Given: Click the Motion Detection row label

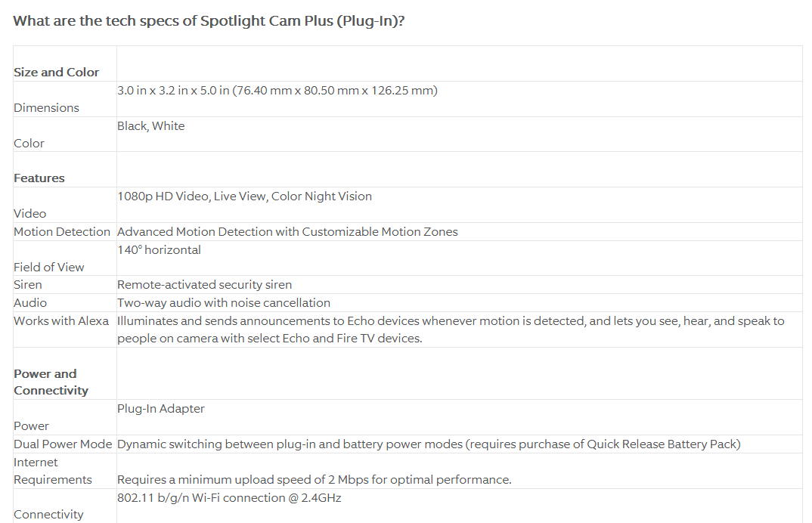Looking at the screenshot, I should [x=62, y=232].
